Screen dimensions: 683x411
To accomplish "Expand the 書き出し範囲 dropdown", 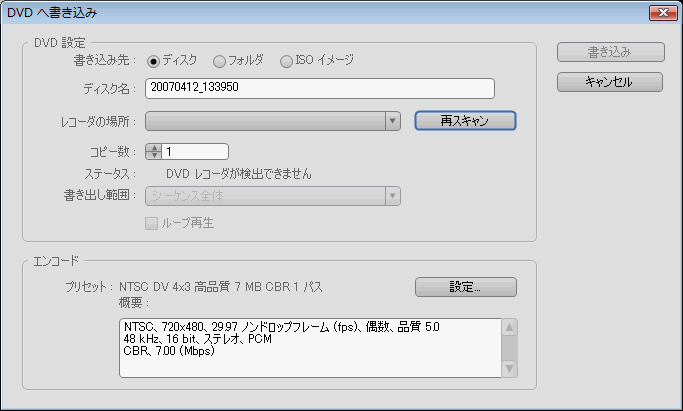I will click(393, 195).
